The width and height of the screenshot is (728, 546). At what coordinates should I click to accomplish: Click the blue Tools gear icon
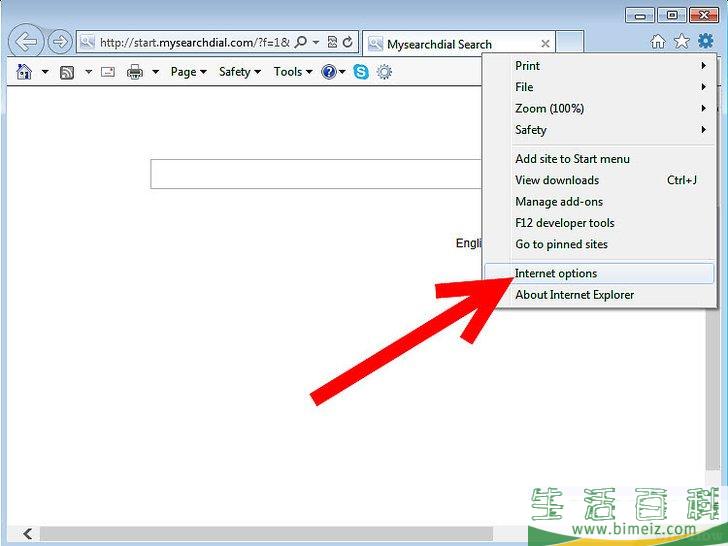[x=705, y=41]
